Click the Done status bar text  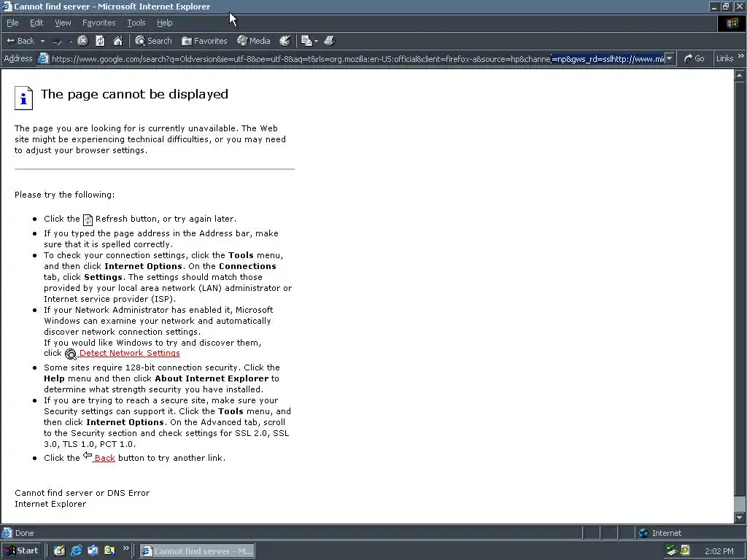pyautogui.click(x=24, y=533)
